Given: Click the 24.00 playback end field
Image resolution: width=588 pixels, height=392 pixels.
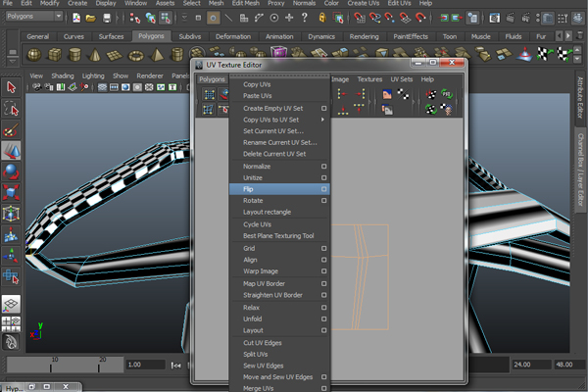Looking at the screenshot, I should pos(530,365).
